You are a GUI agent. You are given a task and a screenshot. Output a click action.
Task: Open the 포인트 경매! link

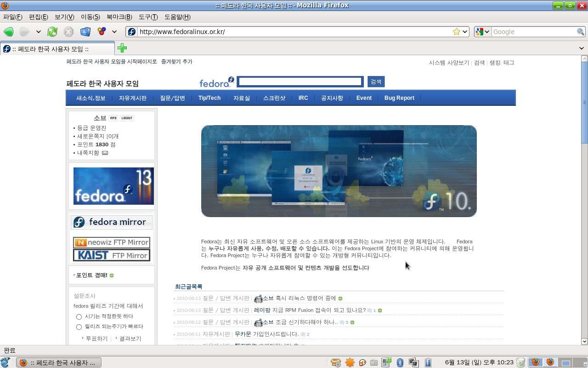click(92, 275)
